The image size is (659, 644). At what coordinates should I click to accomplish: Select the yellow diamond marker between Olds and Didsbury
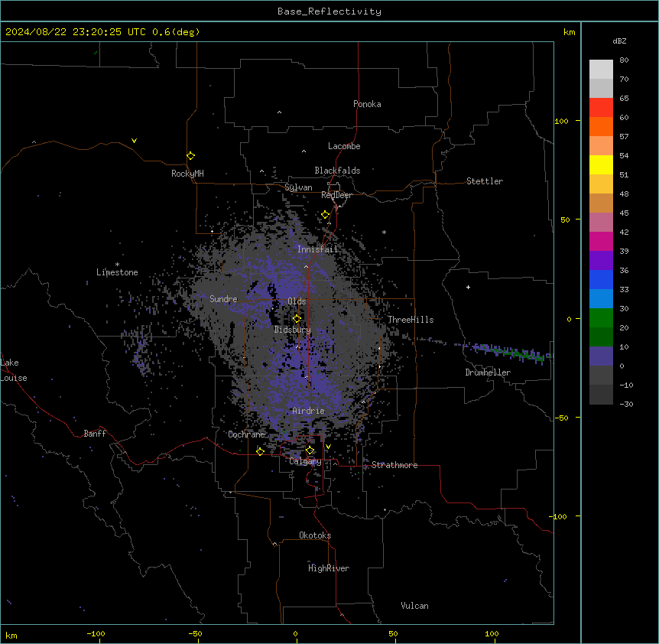297,318
